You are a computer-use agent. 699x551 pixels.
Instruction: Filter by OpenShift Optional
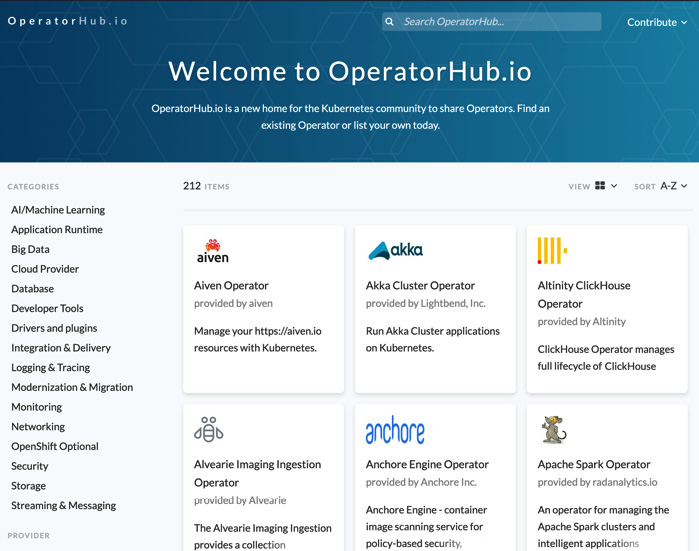[x=55, y=446]
